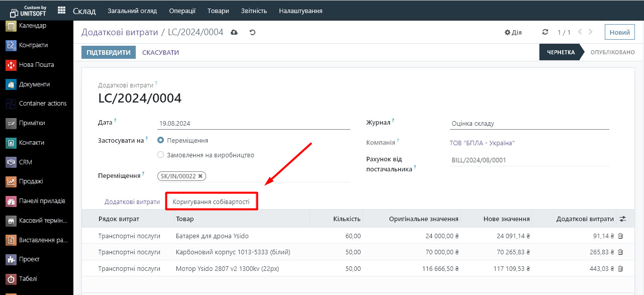The height and width of the screenshot is (295, 644).
Task: Click the discard changes undo icon
Action: point(252,32)
